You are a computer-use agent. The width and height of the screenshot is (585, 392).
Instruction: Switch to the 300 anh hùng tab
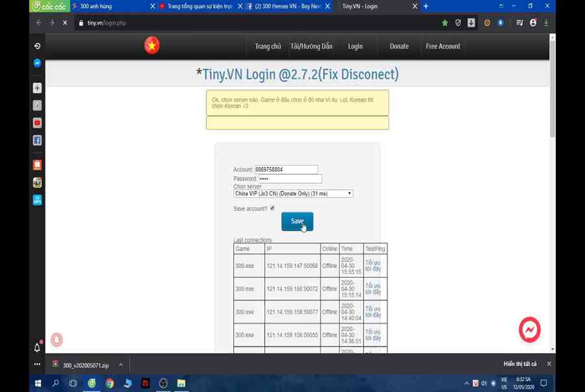[x=110, y=7]
